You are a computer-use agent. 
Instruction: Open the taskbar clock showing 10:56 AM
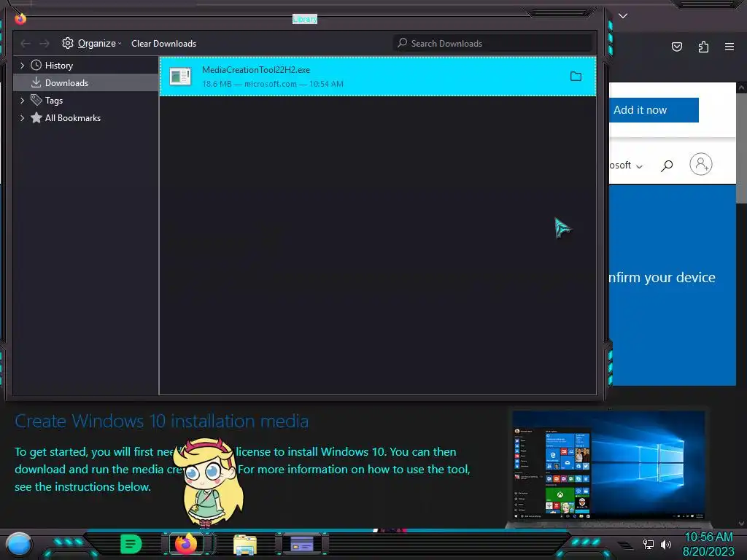pyautogui.click(x=708, y=544)
